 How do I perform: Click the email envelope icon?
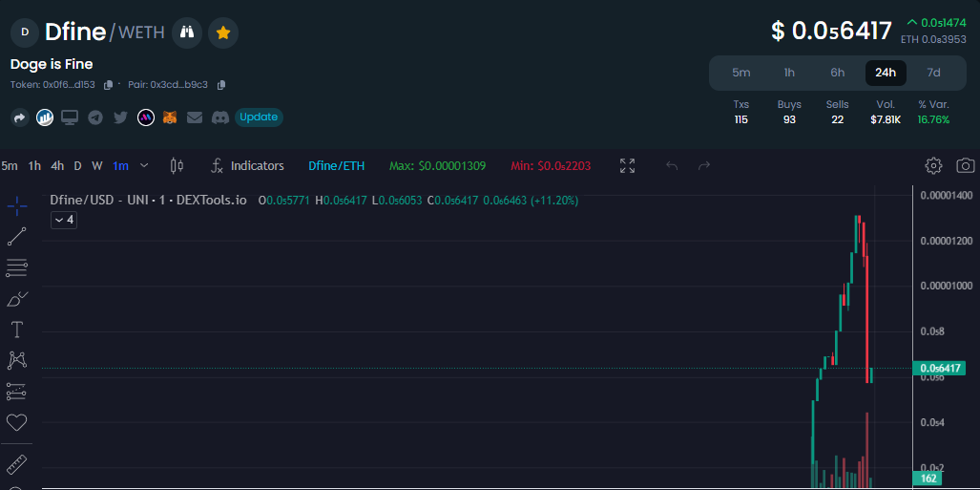(195, 117)
